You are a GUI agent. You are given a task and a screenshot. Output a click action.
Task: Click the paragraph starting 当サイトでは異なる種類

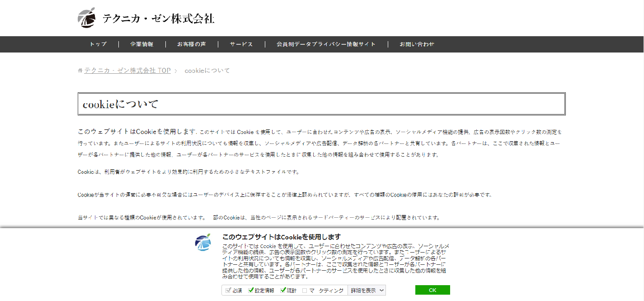coord(259,217)
